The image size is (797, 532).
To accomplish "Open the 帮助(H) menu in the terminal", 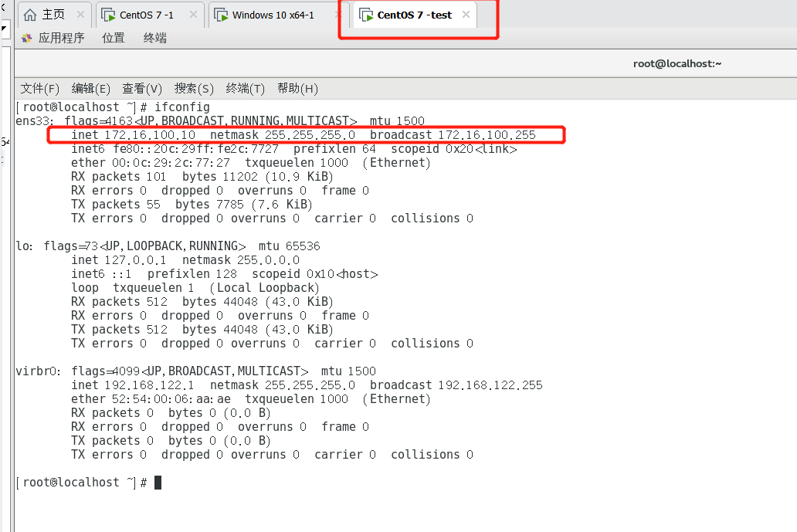I will pos(297,89).
